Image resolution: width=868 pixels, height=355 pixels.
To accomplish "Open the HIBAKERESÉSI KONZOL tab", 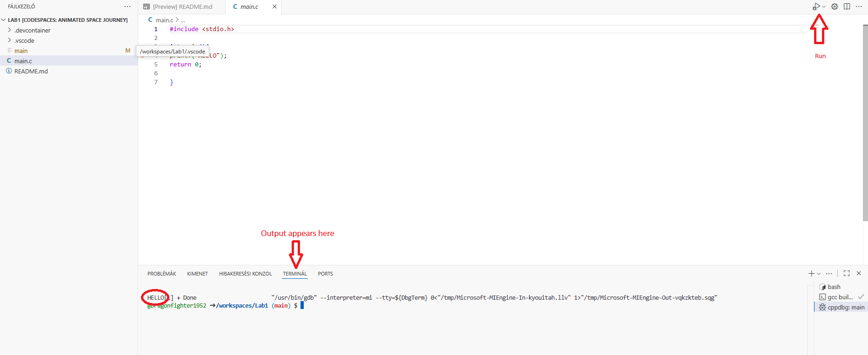I will [x=245, y=274].
